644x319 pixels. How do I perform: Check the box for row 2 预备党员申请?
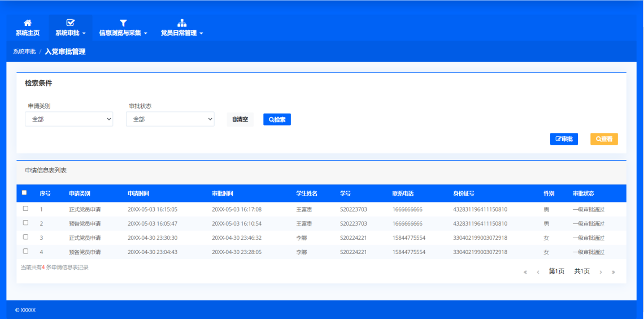25,222
